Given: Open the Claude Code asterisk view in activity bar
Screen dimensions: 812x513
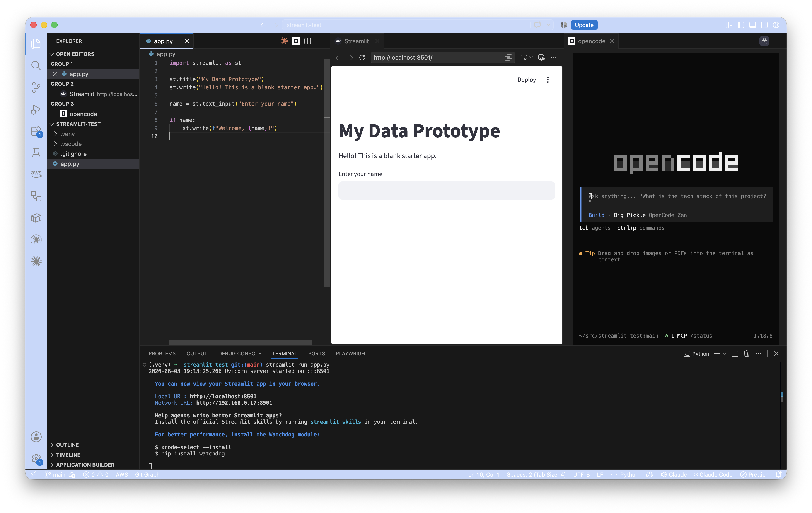Looking at the screenshot, I should point(36,261).
